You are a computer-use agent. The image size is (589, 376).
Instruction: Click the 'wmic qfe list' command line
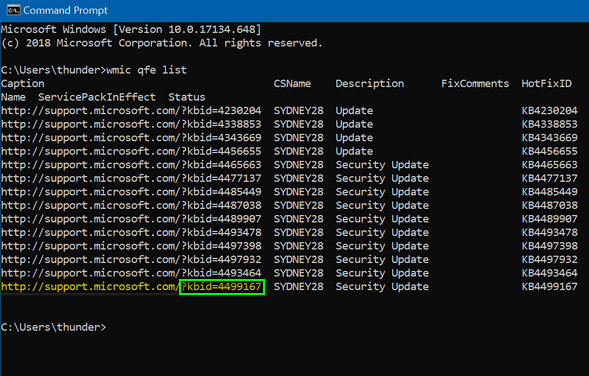coord(94,70)
